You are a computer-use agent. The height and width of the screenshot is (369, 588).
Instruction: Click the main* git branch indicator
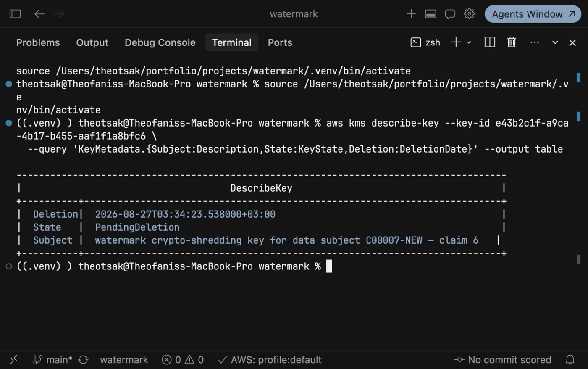tap(53, 360)
